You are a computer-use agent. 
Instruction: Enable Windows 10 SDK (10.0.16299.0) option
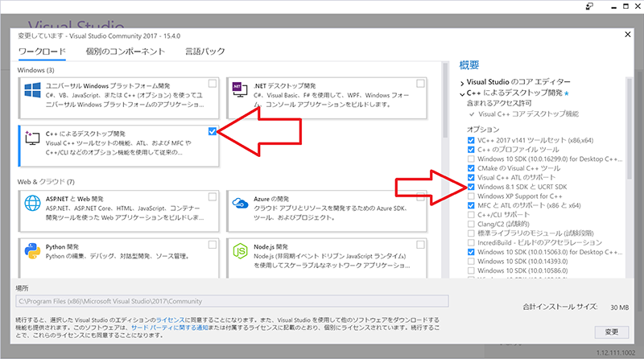[471, 159]
